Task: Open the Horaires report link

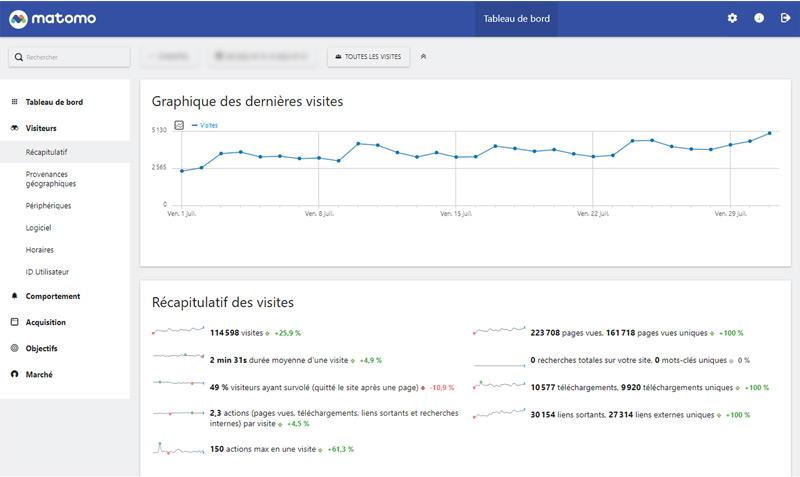Action: [40, 249]
